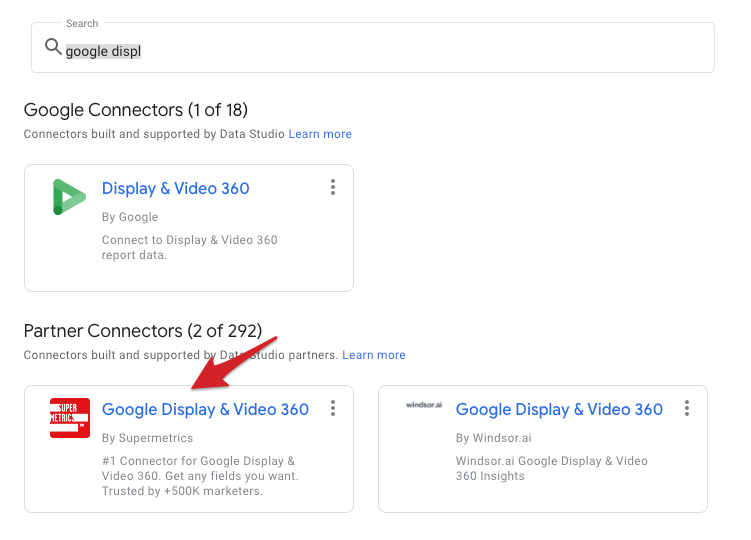This screenshot has height=540, width=751.
Task: Focus the connector search field
Action: [x=373, y=48]
